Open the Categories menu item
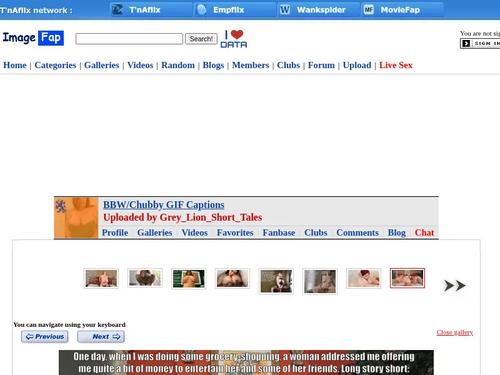 (x=55, y=65)
